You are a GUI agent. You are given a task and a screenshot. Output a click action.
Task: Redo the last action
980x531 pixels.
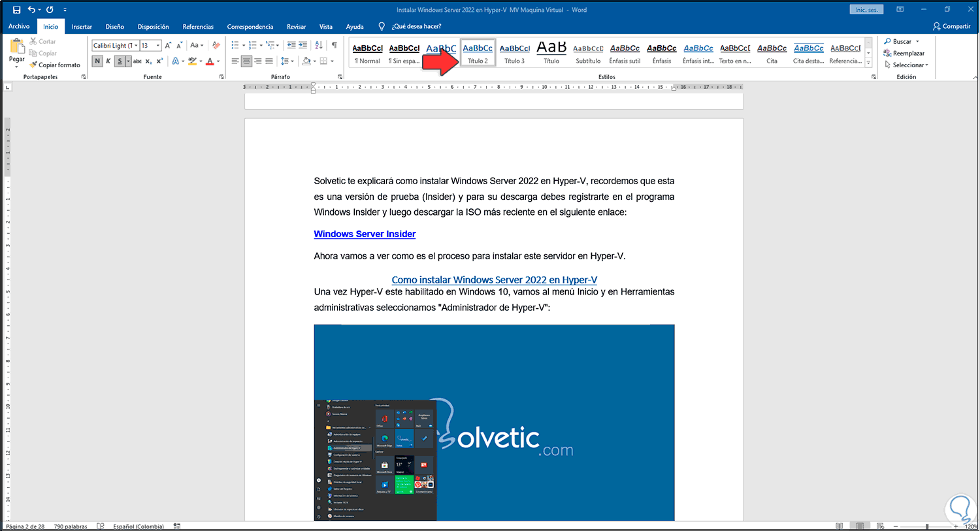pos(50,10)
